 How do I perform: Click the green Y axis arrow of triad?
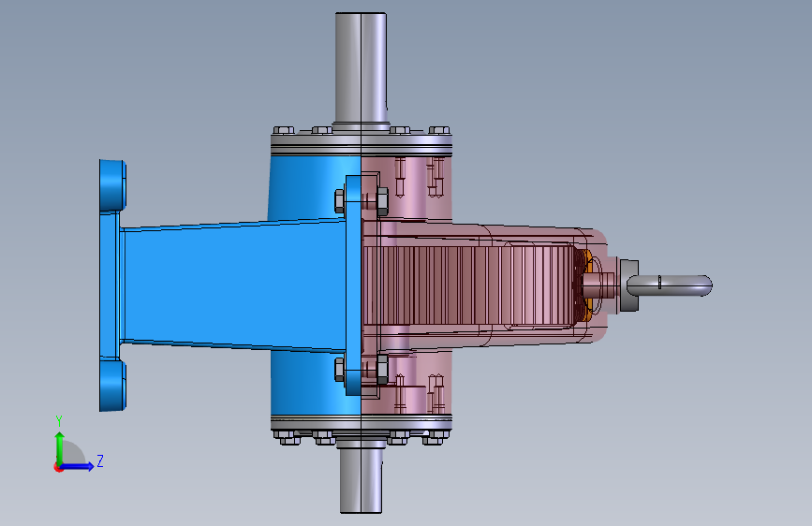tap(60, 447)
